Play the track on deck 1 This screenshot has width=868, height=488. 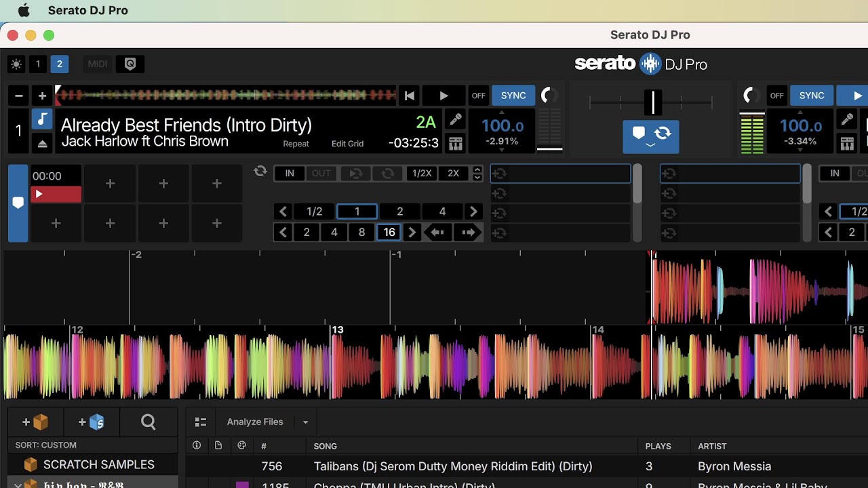pos(443,96)
